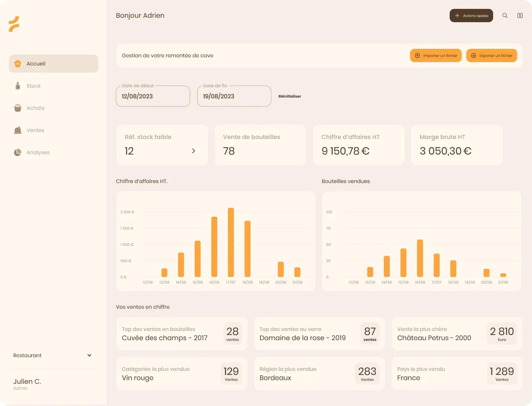Screen dimensions: 532x406
Task: Click the Accueil home icon
Action: (18, 64)
